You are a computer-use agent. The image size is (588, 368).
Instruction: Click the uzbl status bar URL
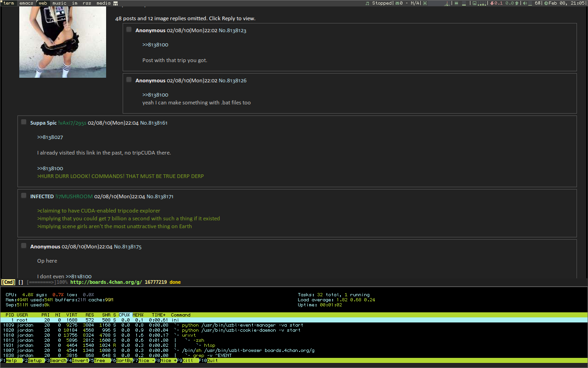(106, 282)
